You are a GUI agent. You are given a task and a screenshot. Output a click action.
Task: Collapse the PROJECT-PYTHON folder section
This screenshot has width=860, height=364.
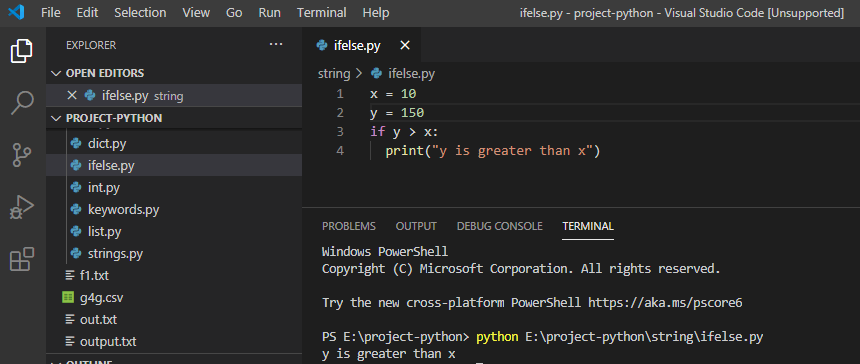pyautogui.click(x=55, y=118)
